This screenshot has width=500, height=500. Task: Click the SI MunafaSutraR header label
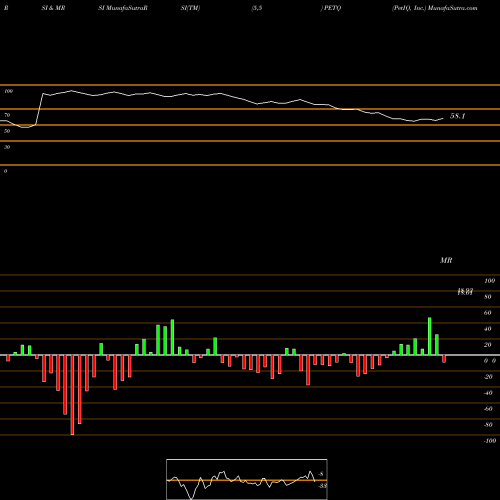pos(123,8)
